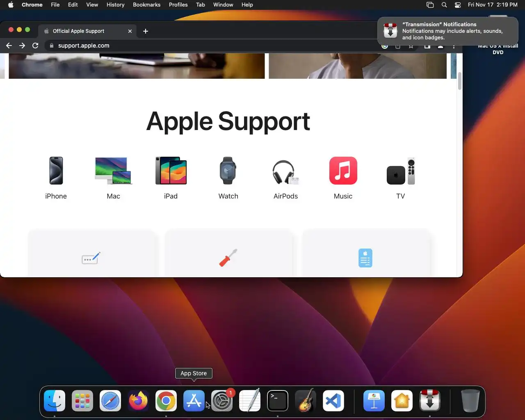This screenshot has width=525, height=420.
Task: Click the red screwdriver repair card icon
Action: (228, 258)
